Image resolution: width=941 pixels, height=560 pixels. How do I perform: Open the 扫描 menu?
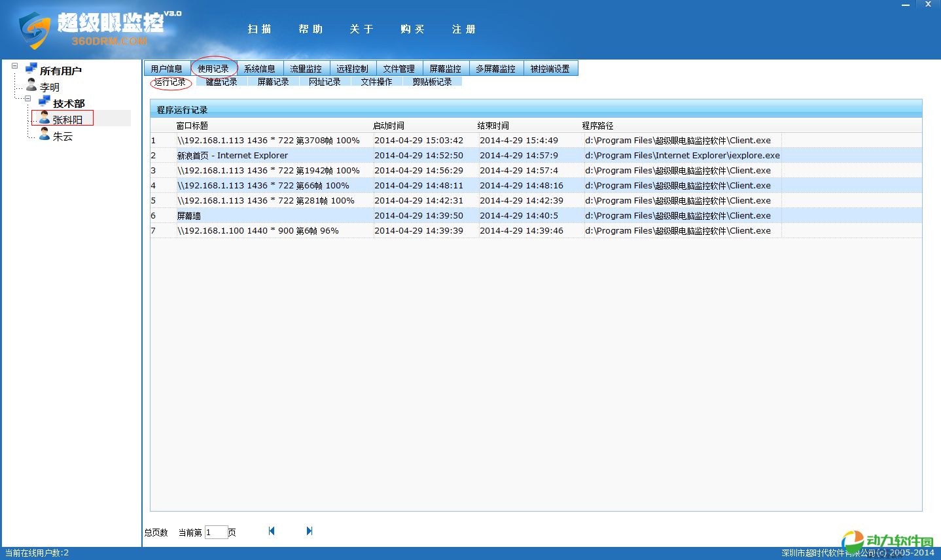click(x=260, y=29)
